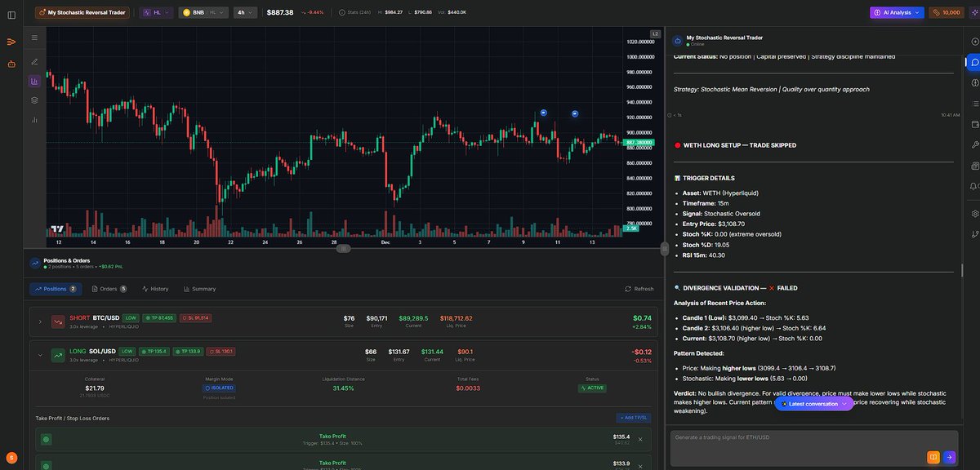Screen dimensions: 980x470
Task: Switch to the Positions tab
Action: pos(56,289)
